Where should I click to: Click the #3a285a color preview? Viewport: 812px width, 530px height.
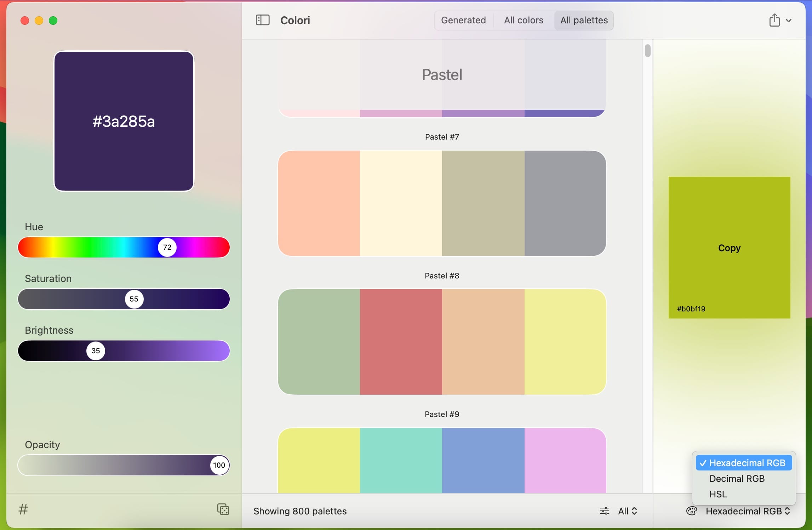tap(124, 121)
